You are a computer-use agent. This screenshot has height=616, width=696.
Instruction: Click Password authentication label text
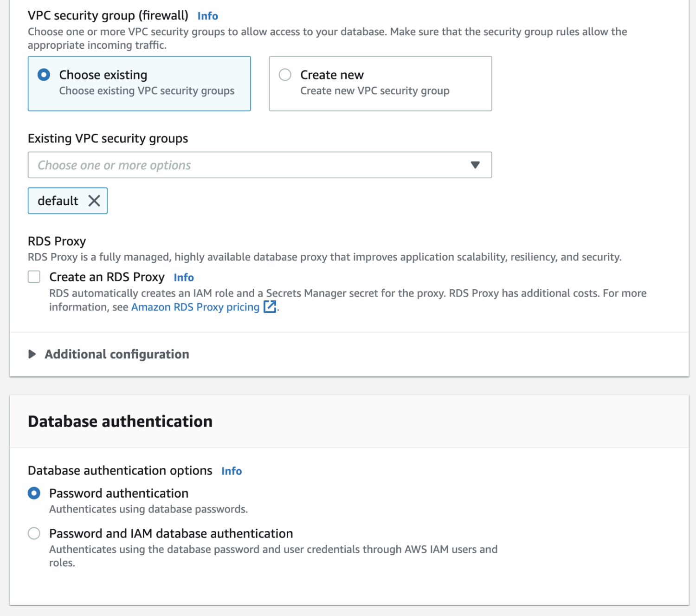(x=119, y=493)
